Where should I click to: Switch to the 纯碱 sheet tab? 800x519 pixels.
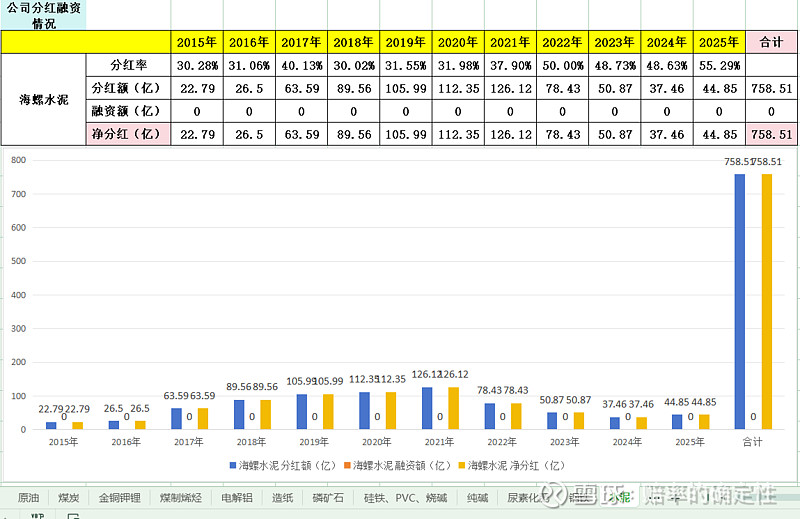[477, 498]
